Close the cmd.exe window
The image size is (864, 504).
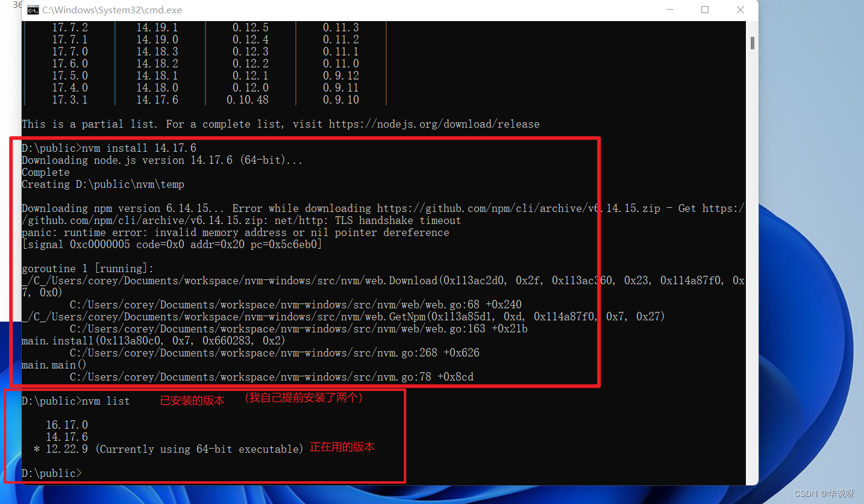pos(741,10)
